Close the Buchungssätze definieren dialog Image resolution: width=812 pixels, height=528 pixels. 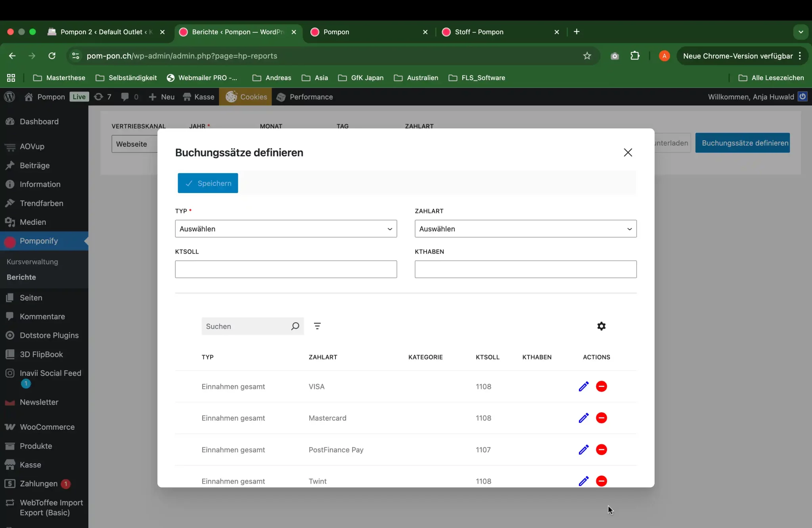coord(628,153)
